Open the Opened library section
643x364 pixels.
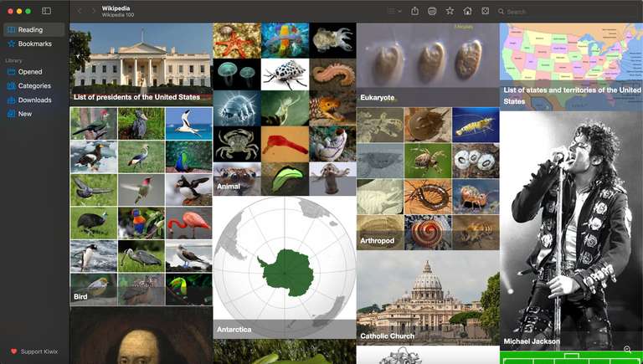pyautogui.click(x=30, y=72)
